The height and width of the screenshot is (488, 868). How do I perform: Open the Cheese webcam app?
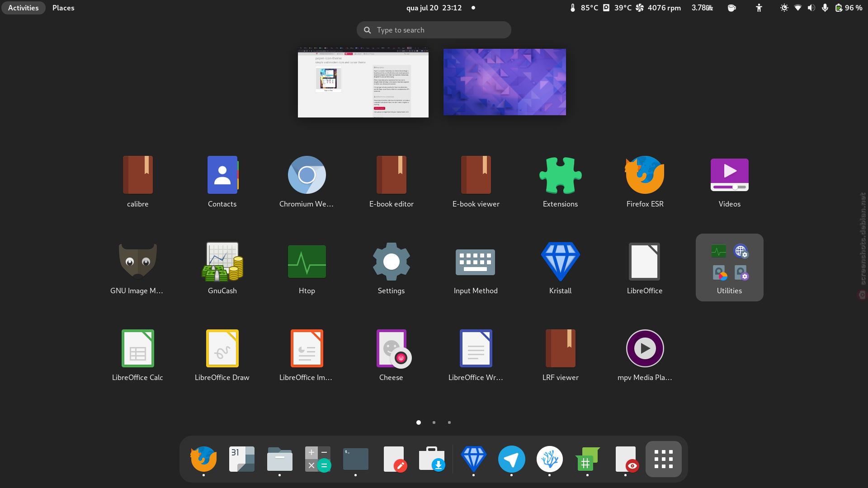[x=391, y=354]
